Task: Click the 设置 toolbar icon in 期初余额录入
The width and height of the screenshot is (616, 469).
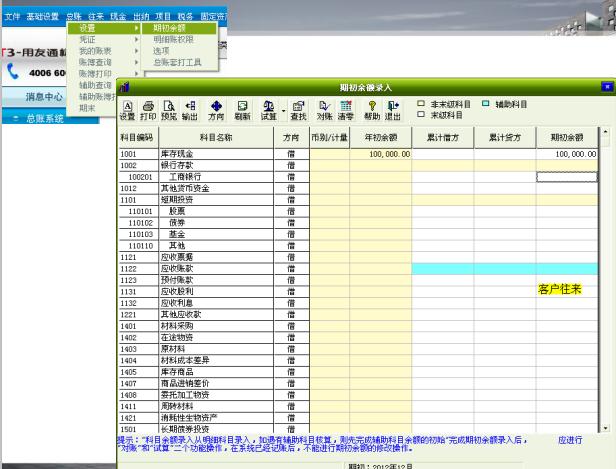Action: point(128,110)
